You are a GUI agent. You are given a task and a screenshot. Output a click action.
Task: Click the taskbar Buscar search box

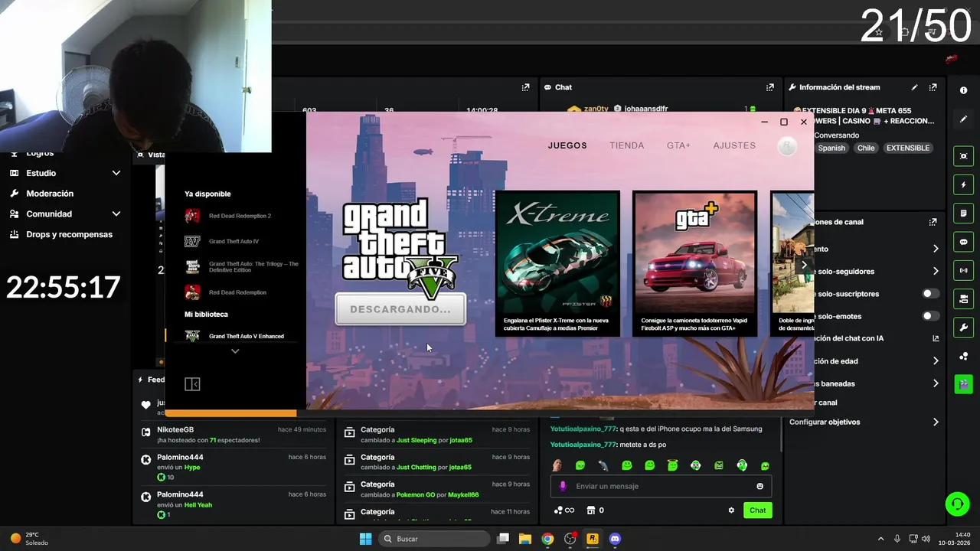coord(435,539)
